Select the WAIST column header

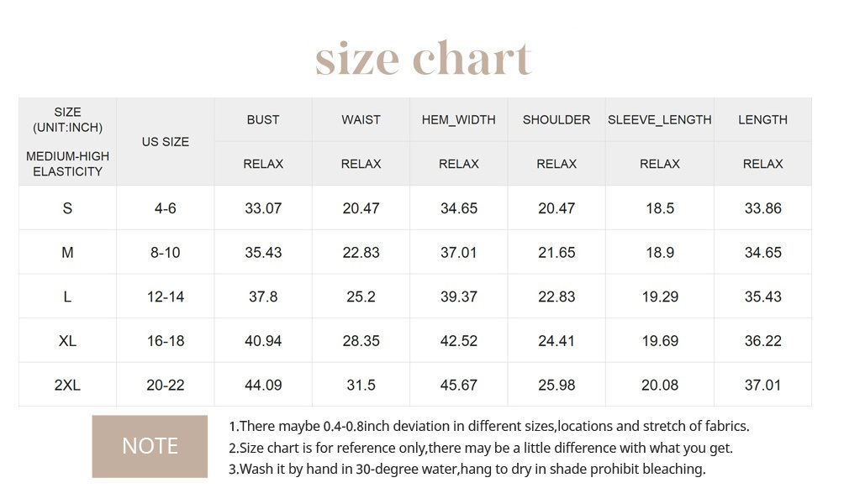(361, 119)
